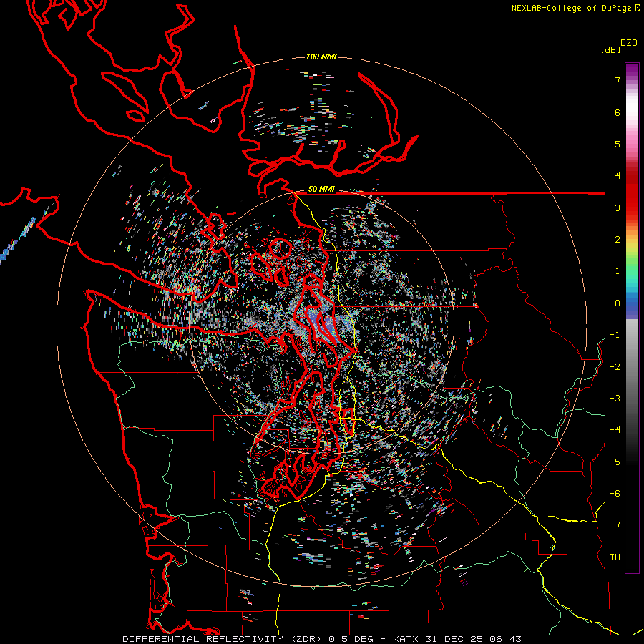
Task: Click the ZDR color scale bar
Action: (x=632, y=318)
